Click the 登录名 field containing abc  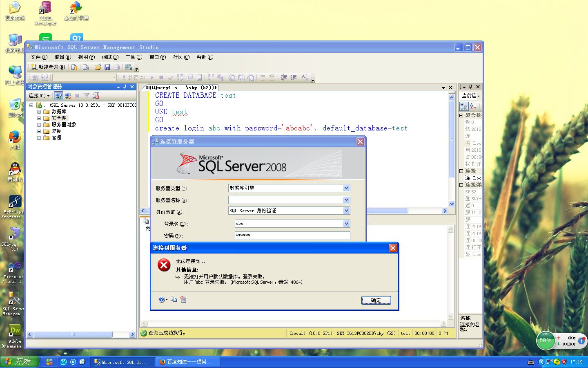[x=292, y=224]
